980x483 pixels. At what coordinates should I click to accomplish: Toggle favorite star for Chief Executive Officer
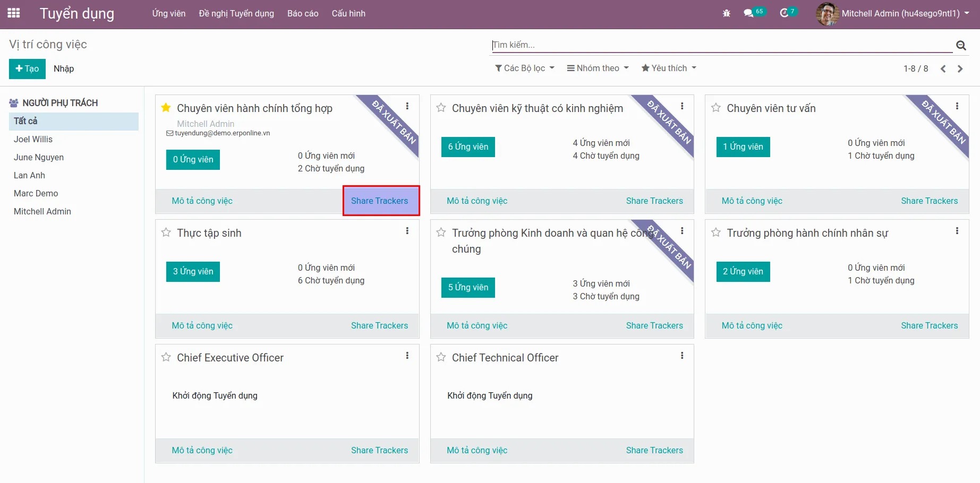[x=166, y=357]
